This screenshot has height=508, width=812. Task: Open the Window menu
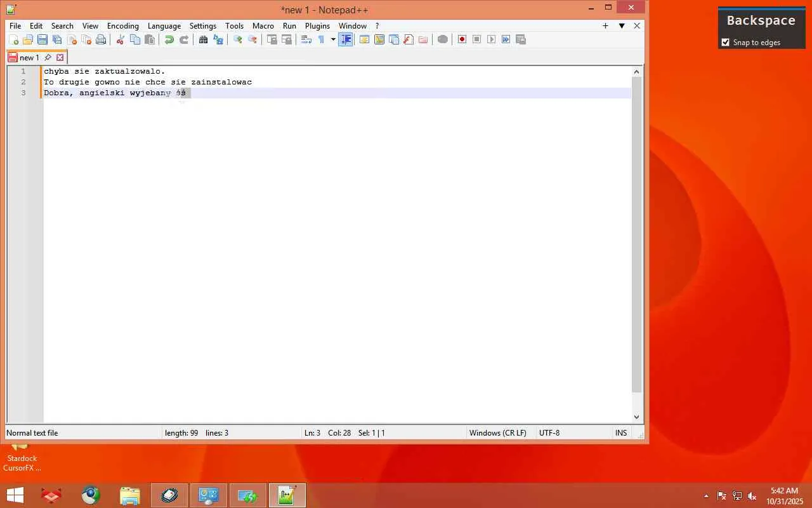tap(353, 26)
